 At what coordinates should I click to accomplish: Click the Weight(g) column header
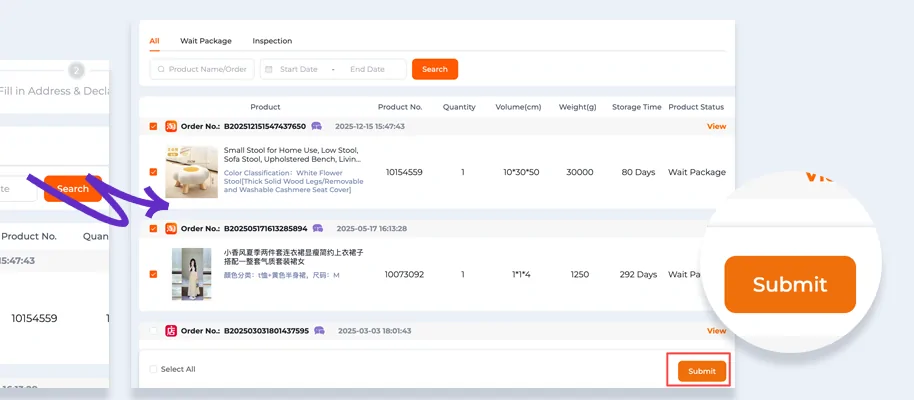577,107
